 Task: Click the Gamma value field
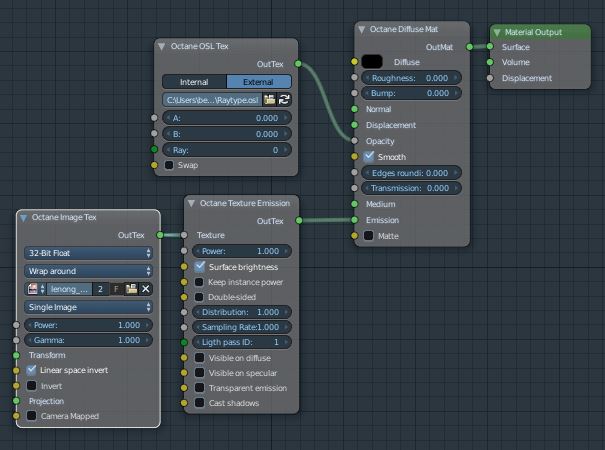pyautogui.click(x=88, y=340)
